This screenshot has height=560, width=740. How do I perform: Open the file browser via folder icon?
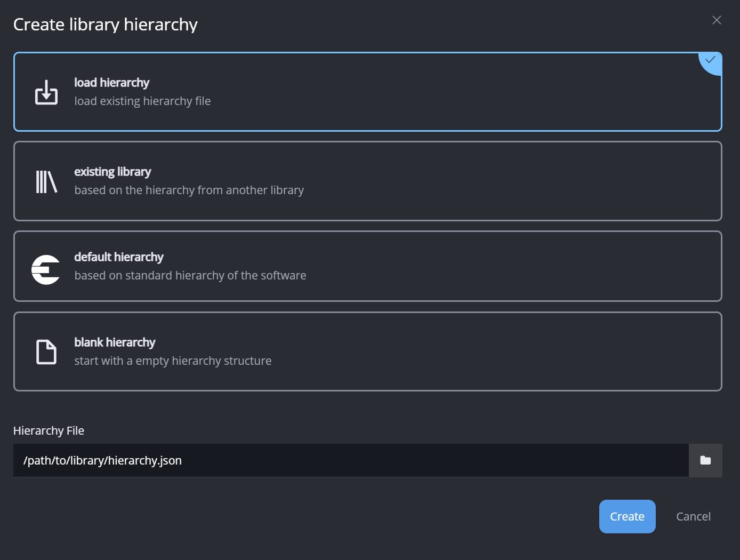(705, 460)
